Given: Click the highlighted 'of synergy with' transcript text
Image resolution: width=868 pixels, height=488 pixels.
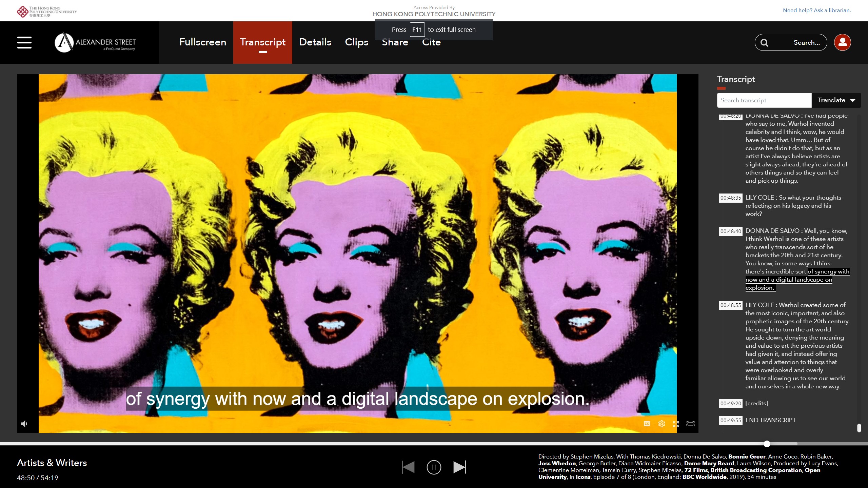Looking at the screenshot, I should coord(828,271).
